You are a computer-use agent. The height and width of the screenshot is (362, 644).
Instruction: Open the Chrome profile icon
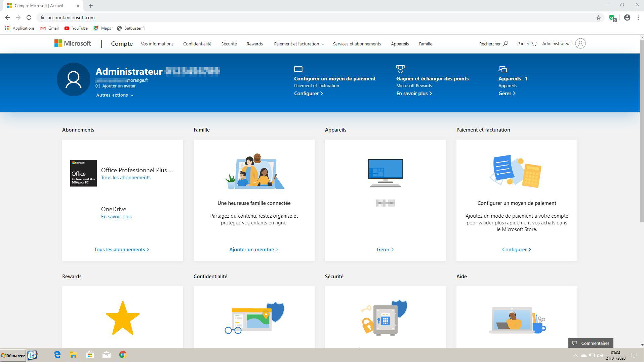coord(627,17)
